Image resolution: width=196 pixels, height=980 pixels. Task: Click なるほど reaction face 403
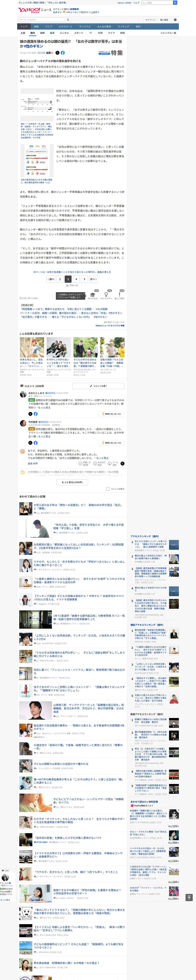click(x=95, y=463)
